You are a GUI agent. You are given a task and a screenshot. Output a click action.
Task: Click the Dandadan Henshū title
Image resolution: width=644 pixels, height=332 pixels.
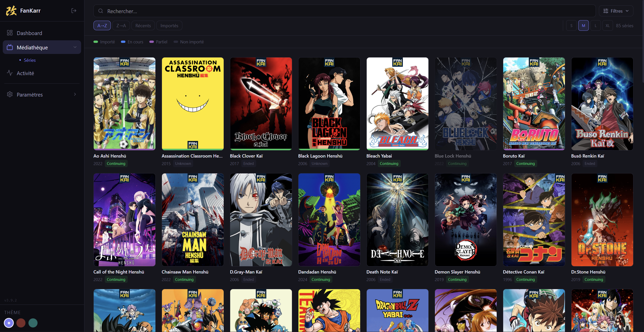point(317,272)
